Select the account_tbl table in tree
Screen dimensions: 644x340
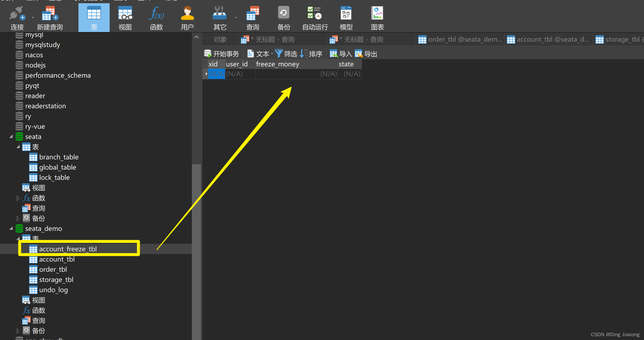pos(57,259)
